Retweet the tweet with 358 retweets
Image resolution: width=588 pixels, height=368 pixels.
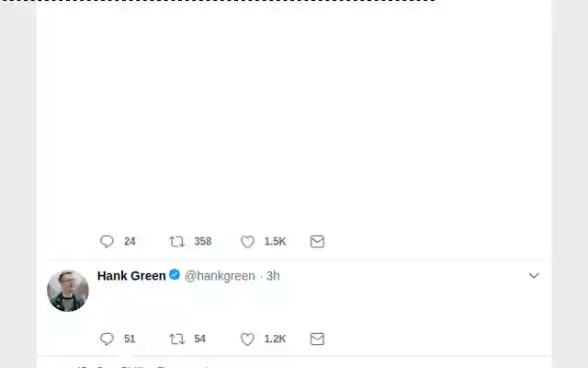click(177, 241)
